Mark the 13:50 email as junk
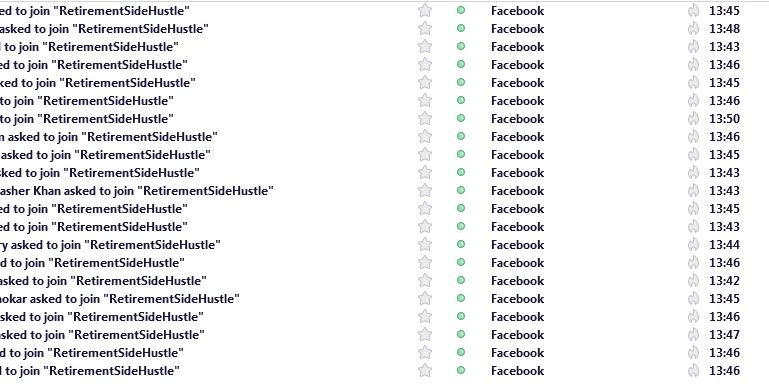Image resolution: width=769 pixels, height=387 pixels. coord(693,118)
